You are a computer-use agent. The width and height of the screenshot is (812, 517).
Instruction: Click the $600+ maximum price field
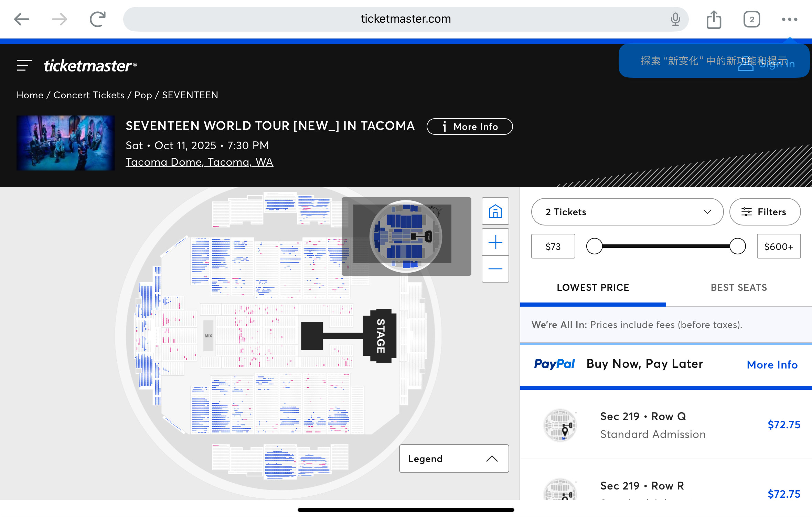[x=779, y=246]
